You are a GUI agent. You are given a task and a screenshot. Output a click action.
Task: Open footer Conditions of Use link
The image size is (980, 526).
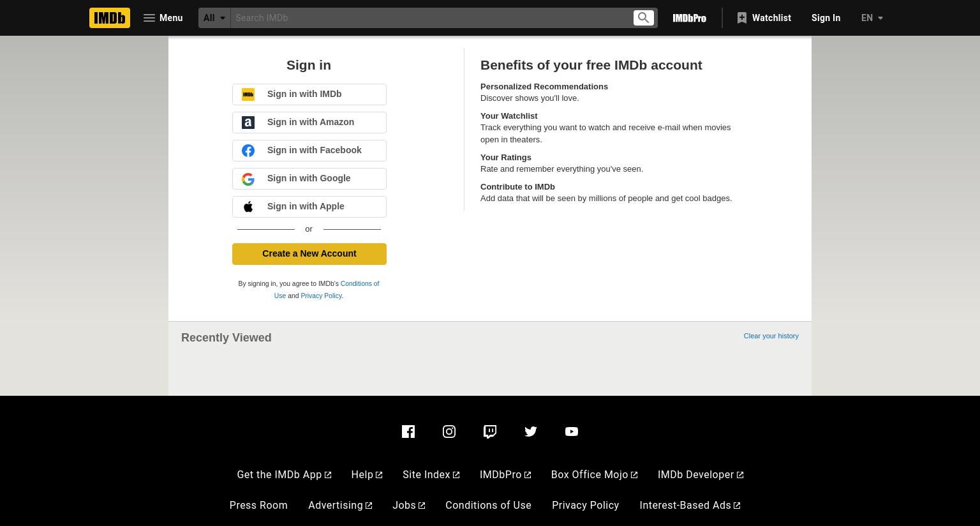[488, 506]
